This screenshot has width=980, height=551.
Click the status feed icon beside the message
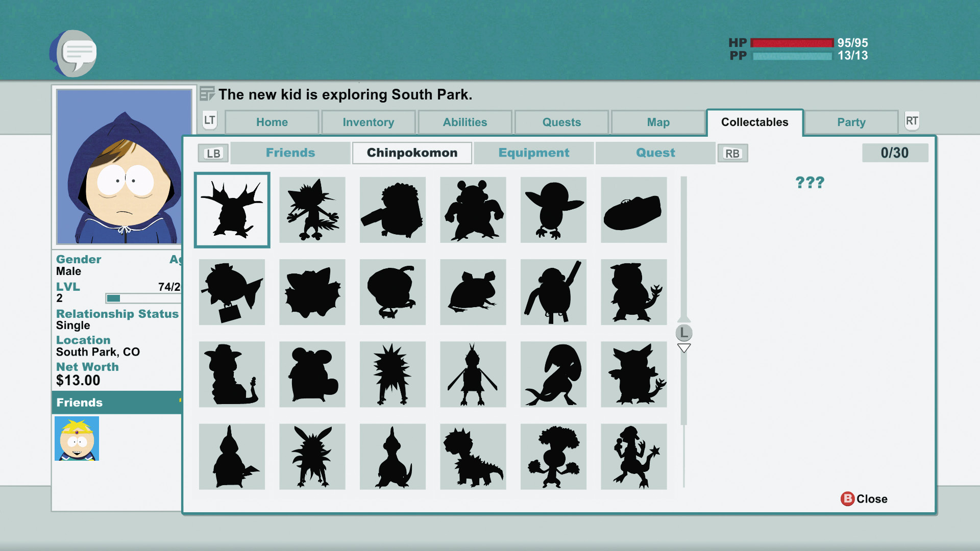[x=207, y=94]
